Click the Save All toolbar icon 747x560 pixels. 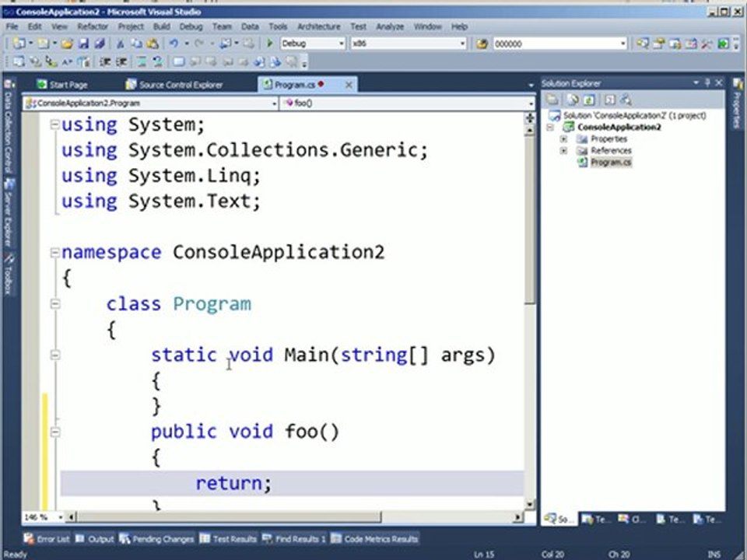[x=100, y=44]
